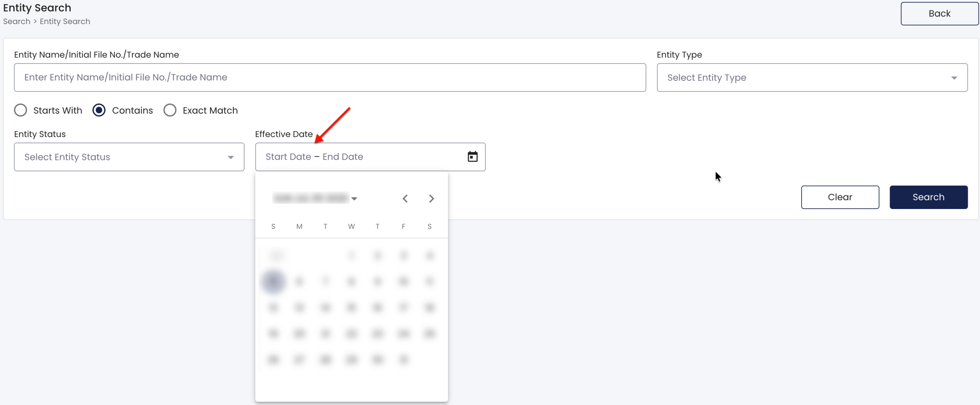Click the Clear button
980x405 pixels.
tap(840, 197)
